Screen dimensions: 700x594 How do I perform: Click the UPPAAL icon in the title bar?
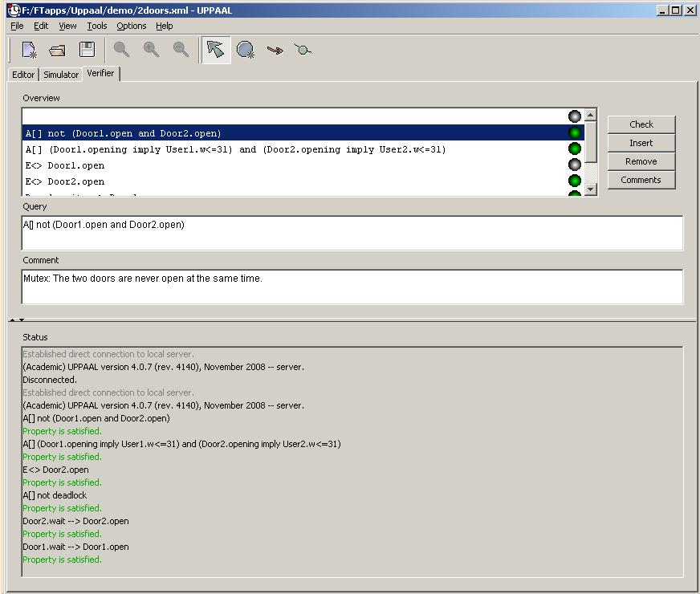click(14, 10)
